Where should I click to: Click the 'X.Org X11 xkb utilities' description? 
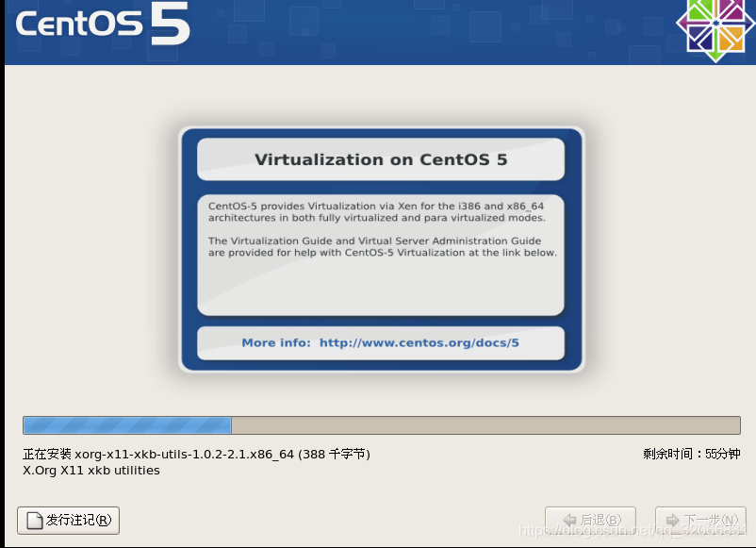[91, 471]
